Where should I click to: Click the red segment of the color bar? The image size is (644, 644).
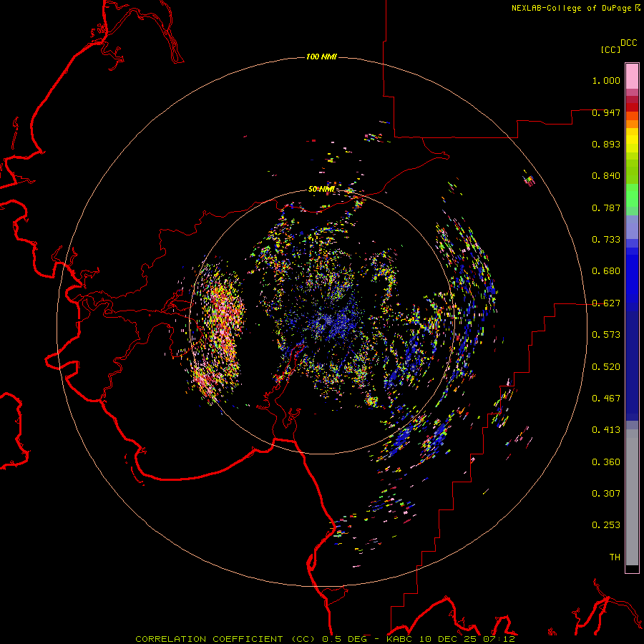click(x=632, y=107)
